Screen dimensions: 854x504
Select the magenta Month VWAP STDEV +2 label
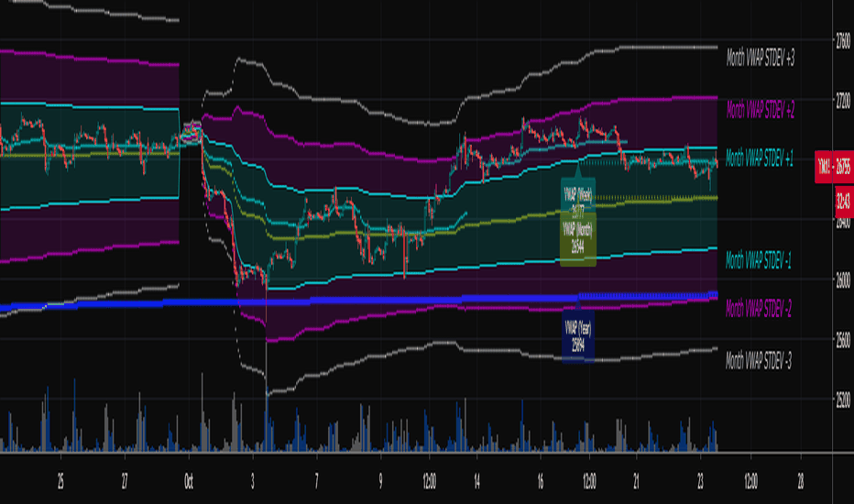pos(761,110)
